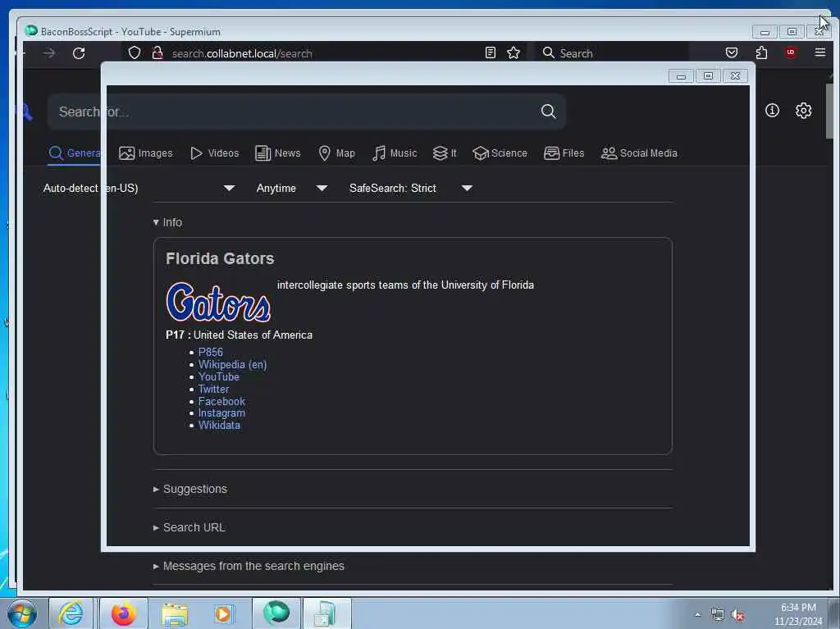The width and height of the screenshot is (840, 629).
Task: Open the Facebook link
Action: pos(221,401)
